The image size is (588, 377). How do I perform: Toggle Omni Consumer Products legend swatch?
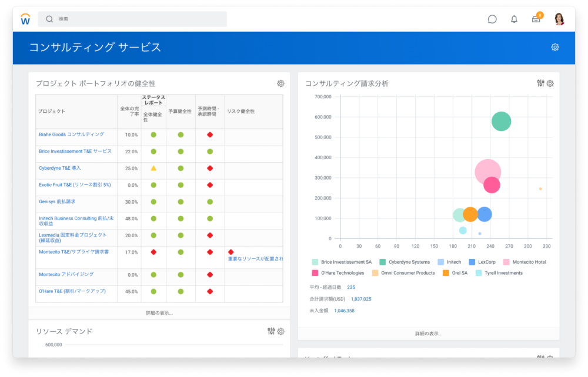coord(375,273)
